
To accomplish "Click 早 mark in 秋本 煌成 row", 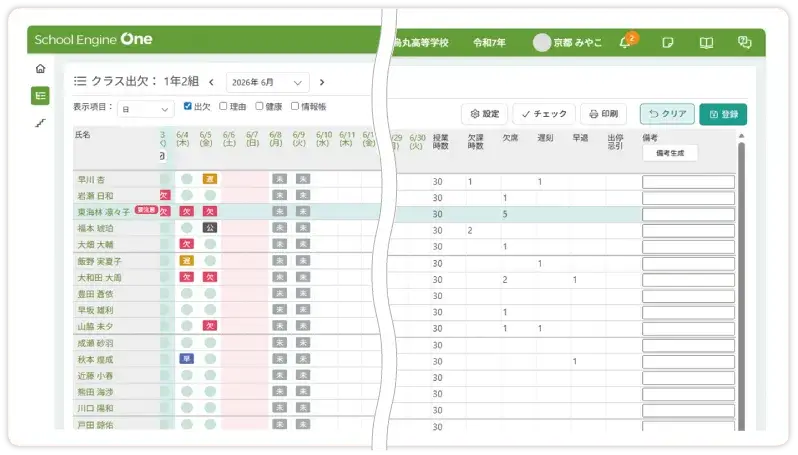I will [186, 359].
